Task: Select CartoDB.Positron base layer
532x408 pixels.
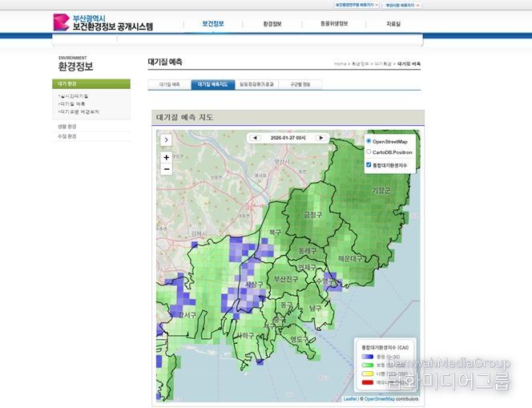Action: (369, 151)
